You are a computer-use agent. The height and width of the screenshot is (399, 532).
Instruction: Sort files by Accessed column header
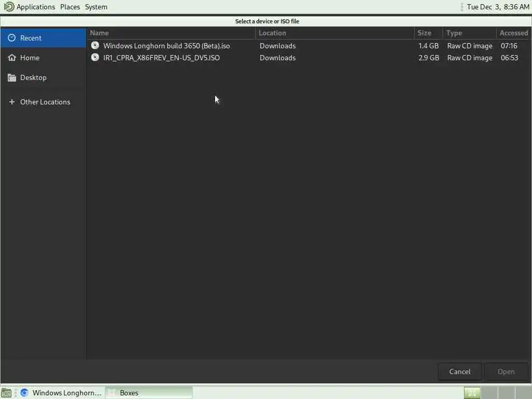tap(513, 33)
